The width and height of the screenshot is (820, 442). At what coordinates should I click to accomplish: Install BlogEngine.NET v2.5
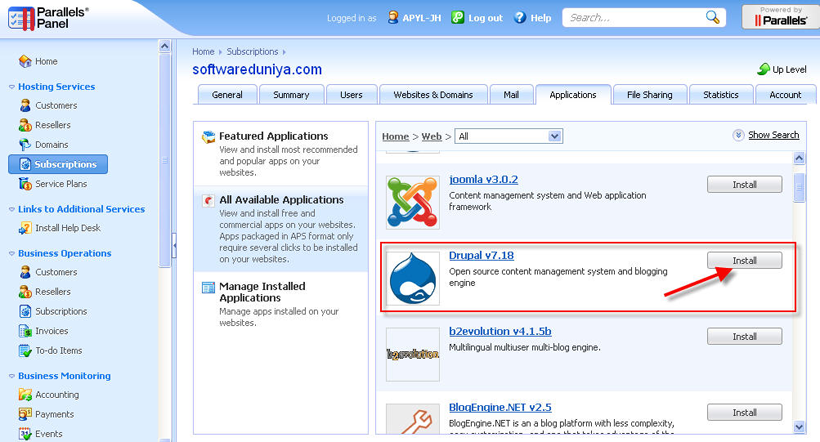[x=744, y=412]
